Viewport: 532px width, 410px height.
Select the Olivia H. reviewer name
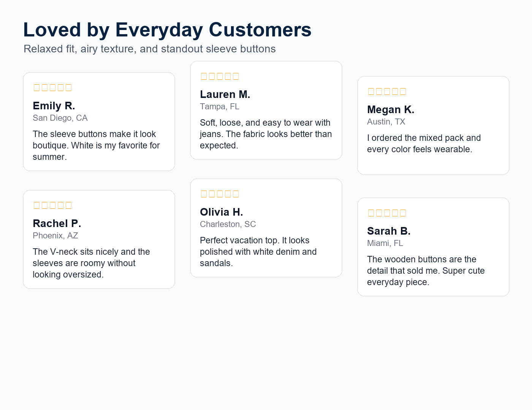(222, 212)
